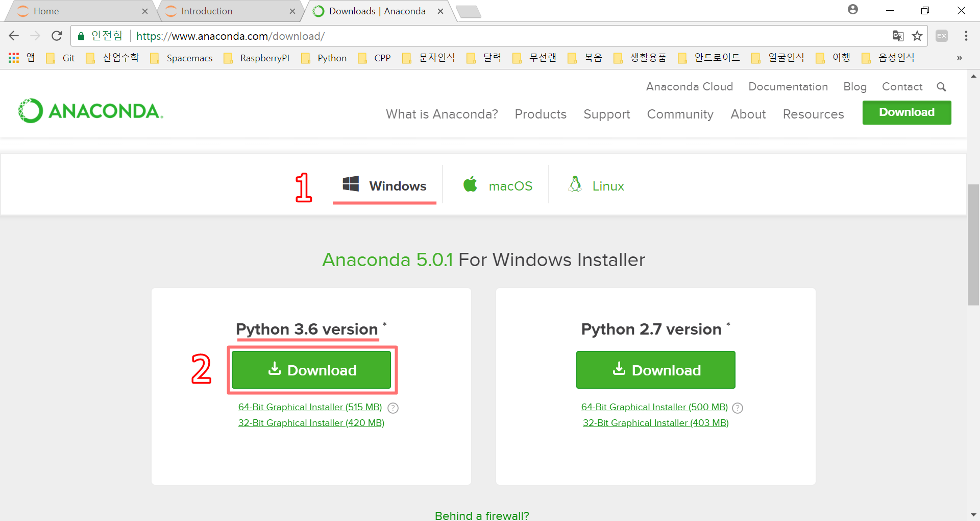Bookmark this page with the star icon
The width and height of the screenshot is (980, 521).
pos(917,36)
